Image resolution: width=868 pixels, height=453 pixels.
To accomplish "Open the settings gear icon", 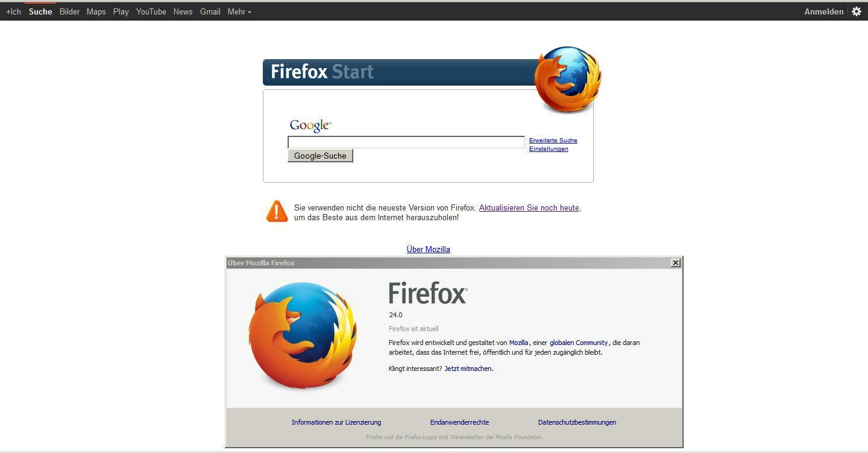I will [856, 11].
